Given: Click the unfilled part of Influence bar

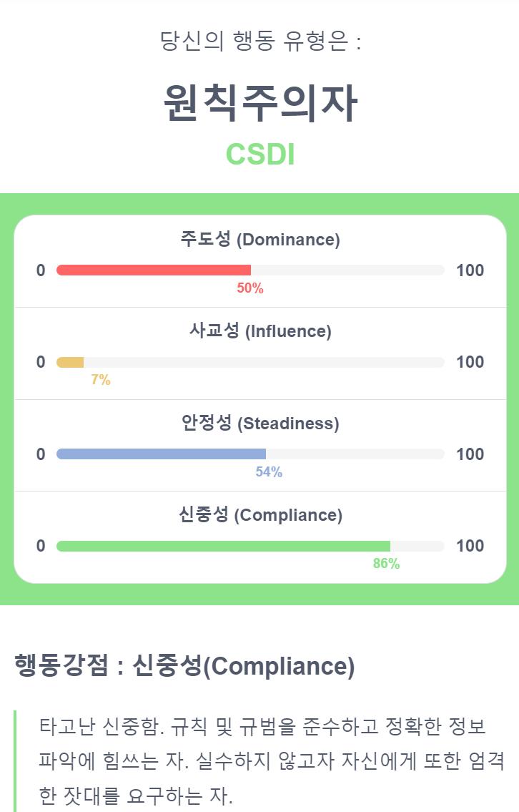Looking at the screenshot, I should pyautogui.click(x=264, y=362).
